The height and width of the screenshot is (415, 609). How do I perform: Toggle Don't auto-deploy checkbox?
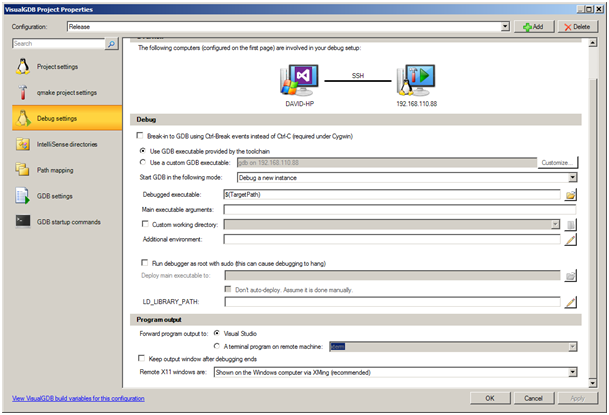pyautogui.click(x=228, y=289)
